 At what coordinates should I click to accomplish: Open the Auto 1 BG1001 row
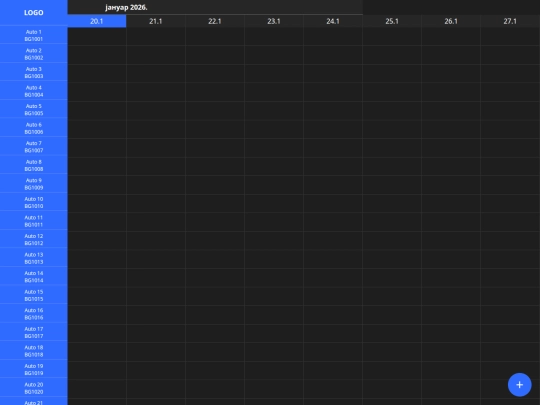(x=34, y=35)
